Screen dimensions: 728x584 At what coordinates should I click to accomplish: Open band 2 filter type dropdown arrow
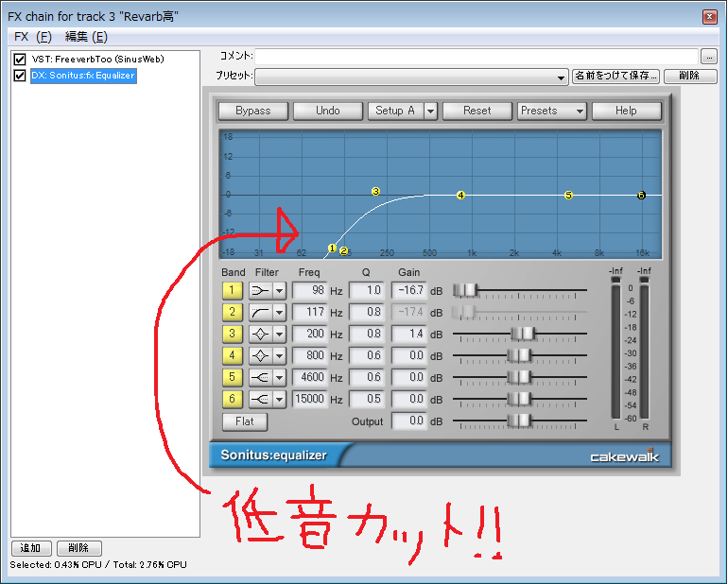pyautogui.click(x=279, y=313)
